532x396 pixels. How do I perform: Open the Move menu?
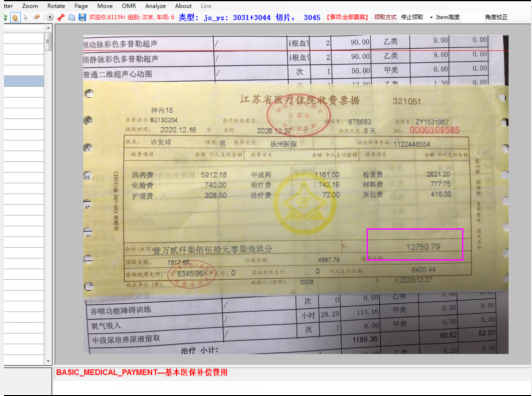[x=105, y=6]
